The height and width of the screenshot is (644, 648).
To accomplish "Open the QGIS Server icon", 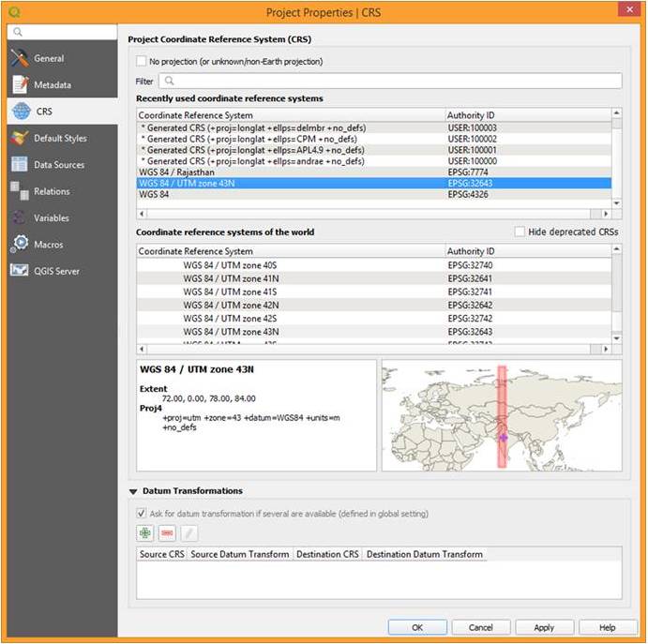I will click(20, 271).
